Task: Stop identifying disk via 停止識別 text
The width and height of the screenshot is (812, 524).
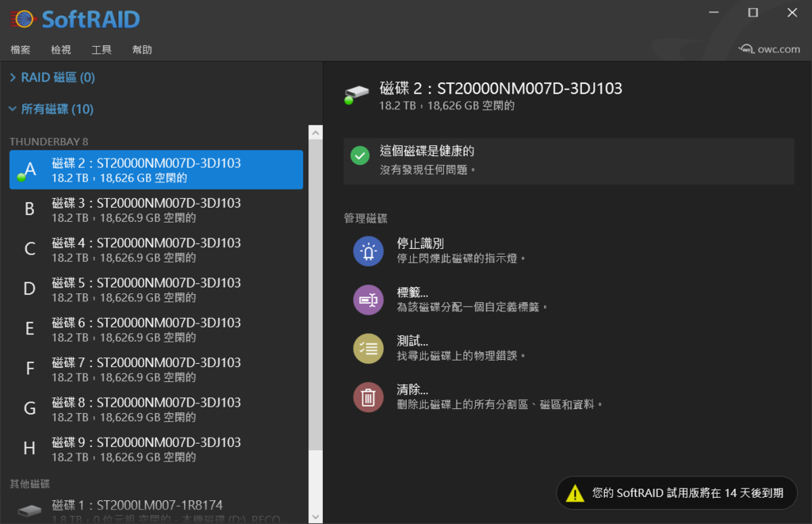Action: click(420, 243)
